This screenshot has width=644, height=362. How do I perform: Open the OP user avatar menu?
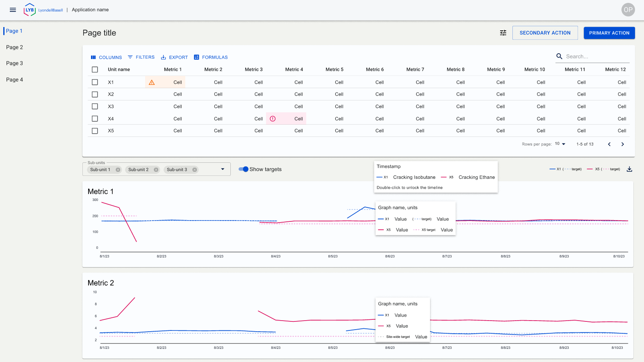pos(628,10)
